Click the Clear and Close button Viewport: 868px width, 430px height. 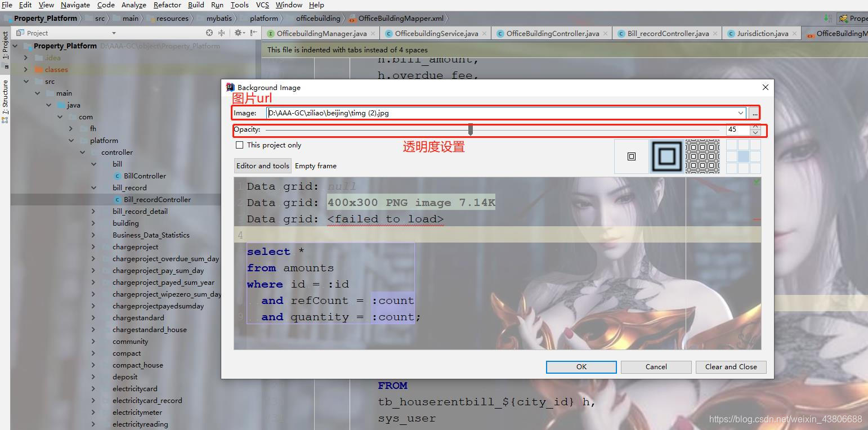(x=731, y=367)
